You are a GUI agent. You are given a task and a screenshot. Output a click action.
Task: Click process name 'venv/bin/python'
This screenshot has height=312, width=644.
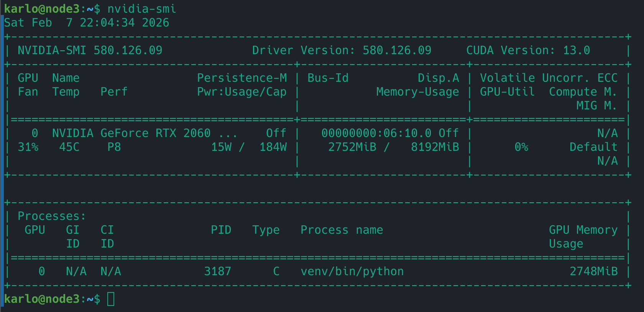(x=352, y=271)
